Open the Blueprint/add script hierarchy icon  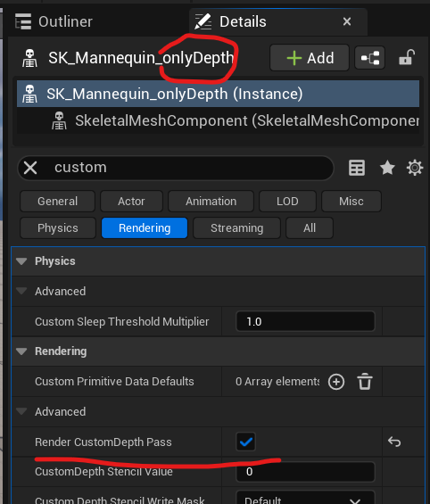click(x=370, y=58)
